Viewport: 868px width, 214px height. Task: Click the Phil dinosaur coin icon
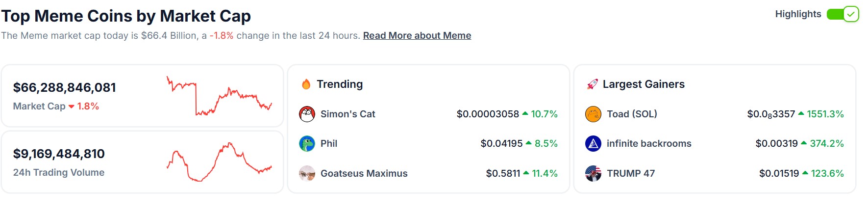coord(307,143)
